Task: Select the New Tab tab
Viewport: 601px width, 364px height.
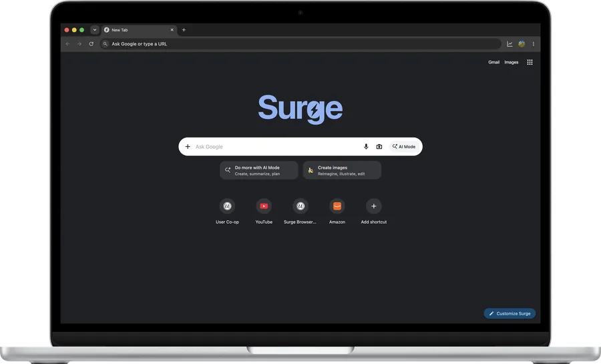Action: coord(140,30)
